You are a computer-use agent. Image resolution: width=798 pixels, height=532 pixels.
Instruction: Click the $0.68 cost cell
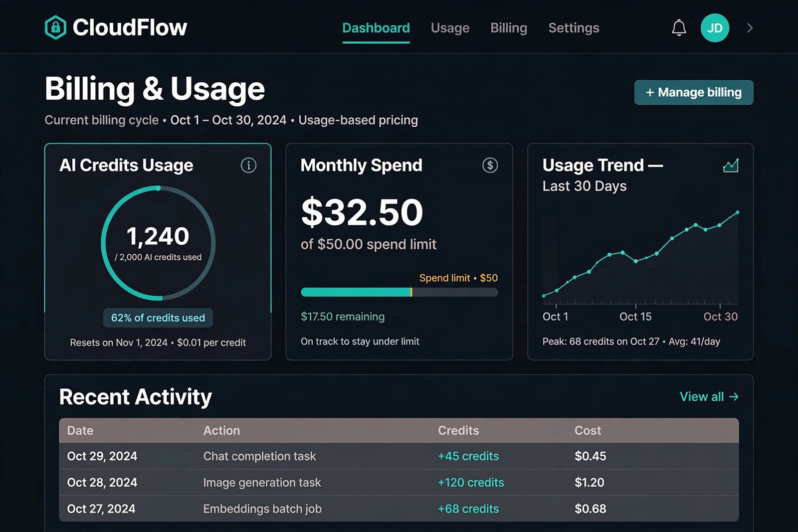click(591, 509)
